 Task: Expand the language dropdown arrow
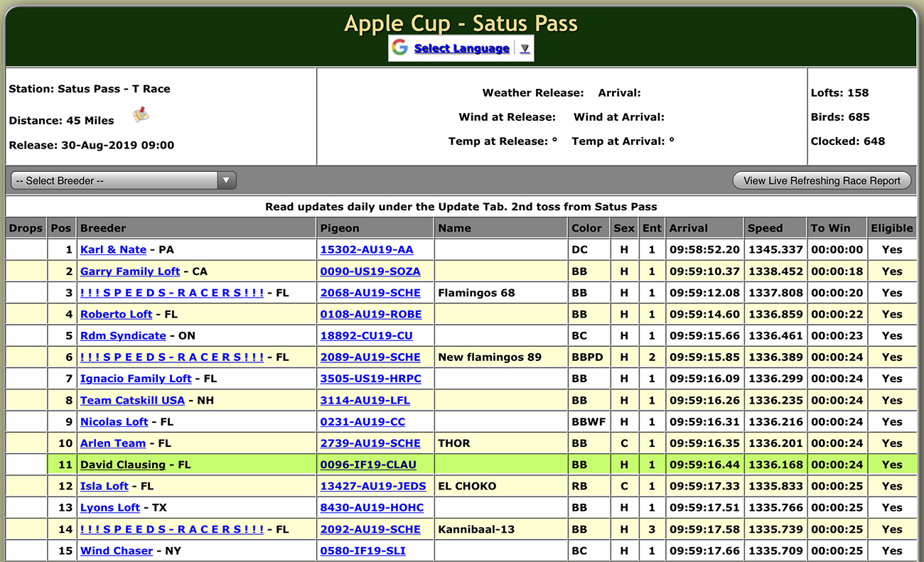point(525,48)
